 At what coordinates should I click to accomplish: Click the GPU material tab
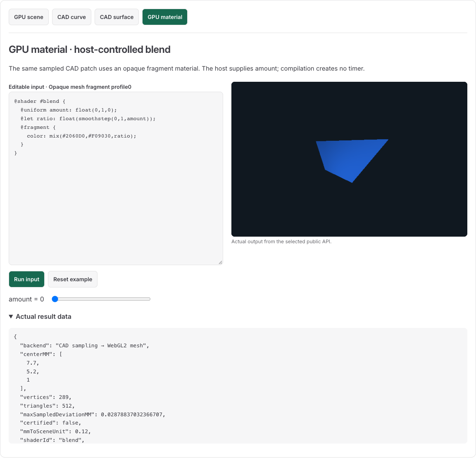click(x=165, y=17)
